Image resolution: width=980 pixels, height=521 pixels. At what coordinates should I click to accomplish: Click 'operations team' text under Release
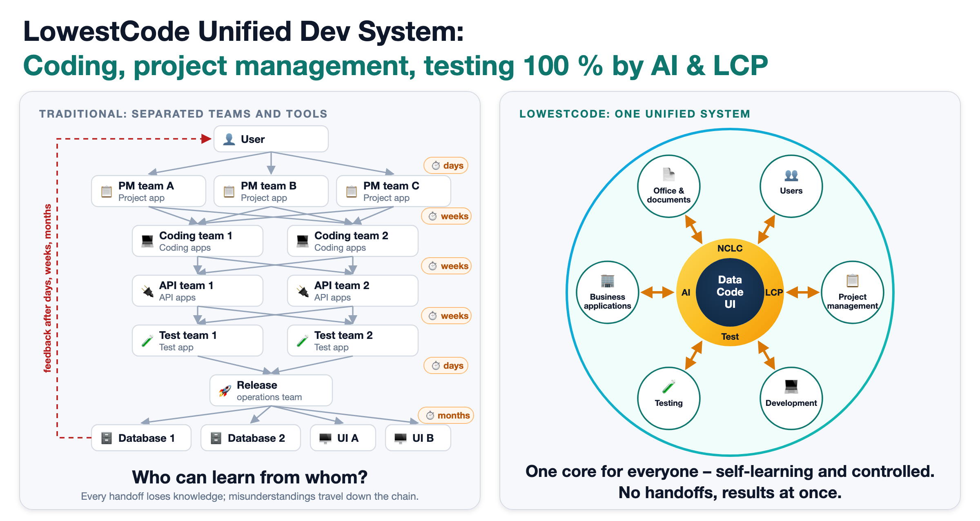(269, 397)
